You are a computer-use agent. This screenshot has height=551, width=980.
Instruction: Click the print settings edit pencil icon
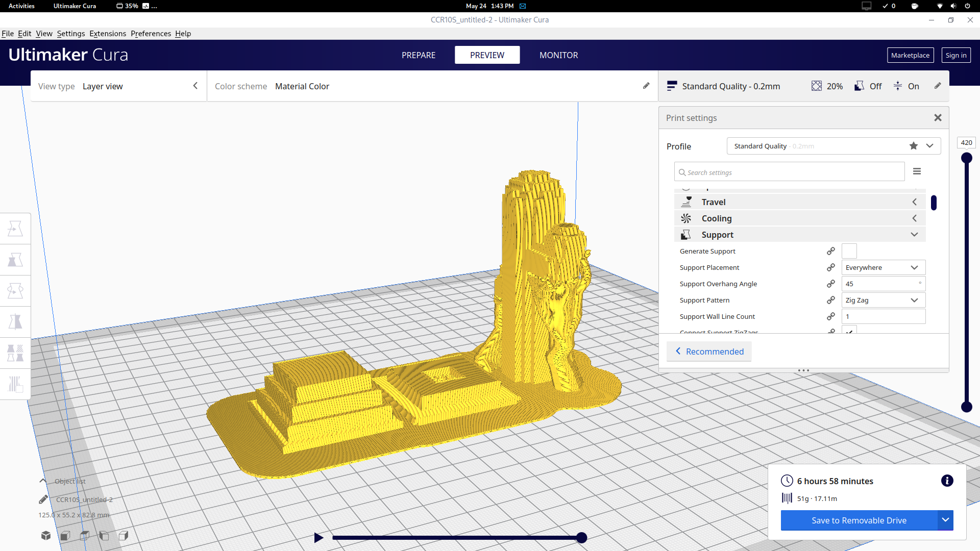click(x=938, y=86)
